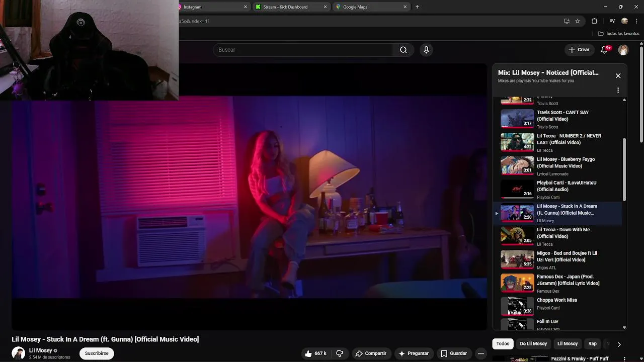Open a new browser tab with plus

coord(417,7)
